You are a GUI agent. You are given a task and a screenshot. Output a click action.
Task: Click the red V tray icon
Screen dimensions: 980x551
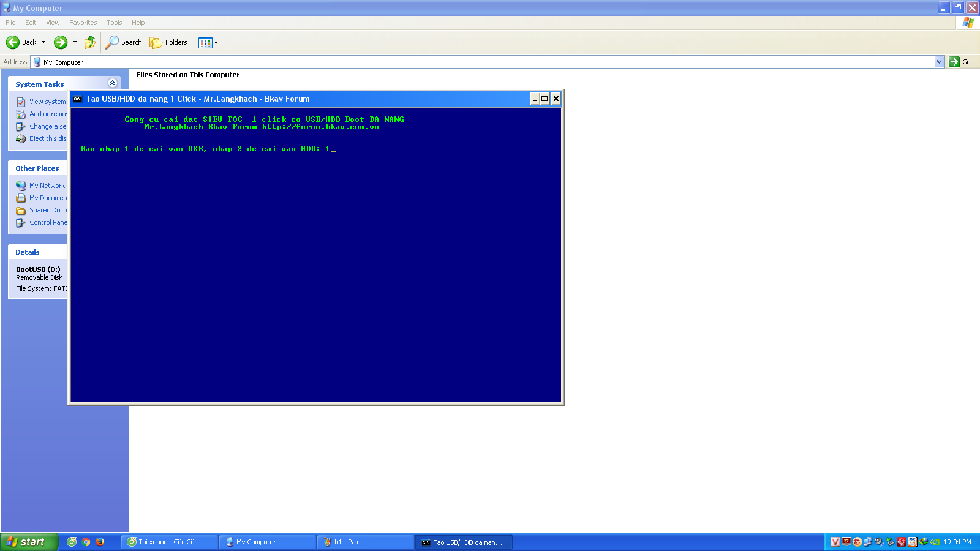pyautogui.click(x=835, y=542)
